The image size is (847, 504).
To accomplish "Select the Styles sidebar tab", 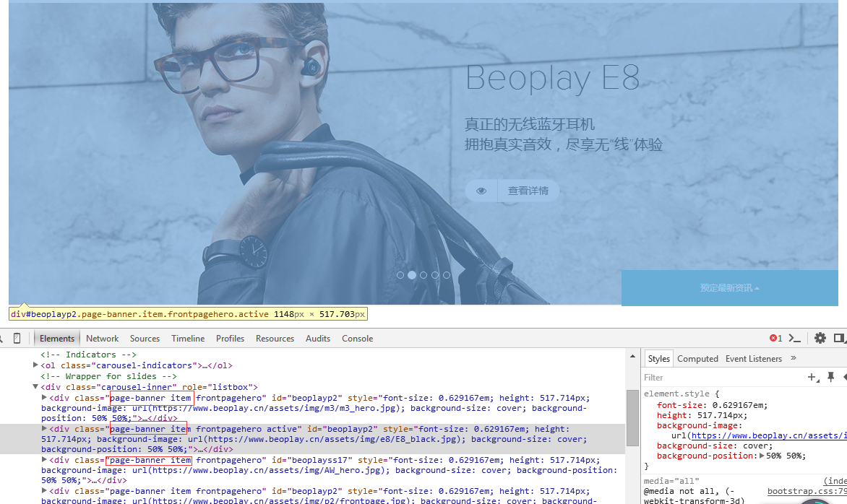I will pyautogui.click(x=658, y=358).
